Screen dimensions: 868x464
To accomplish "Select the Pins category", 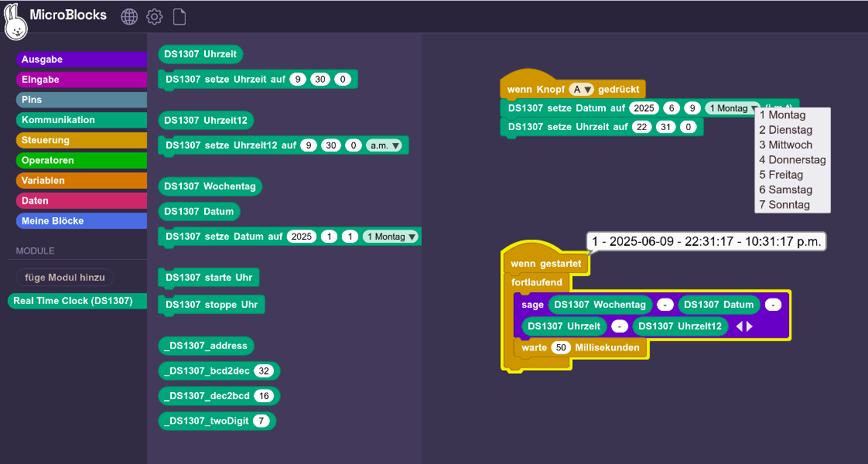I will click(81, 100).
